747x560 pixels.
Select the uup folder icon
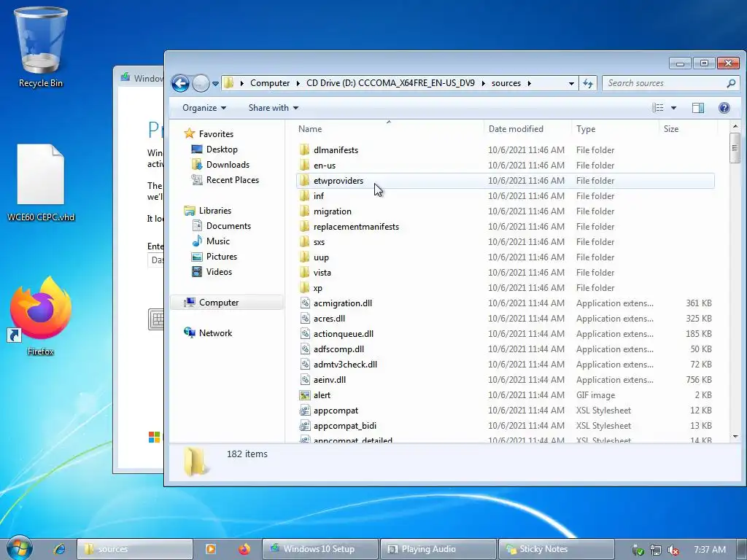tap(304, 257)
